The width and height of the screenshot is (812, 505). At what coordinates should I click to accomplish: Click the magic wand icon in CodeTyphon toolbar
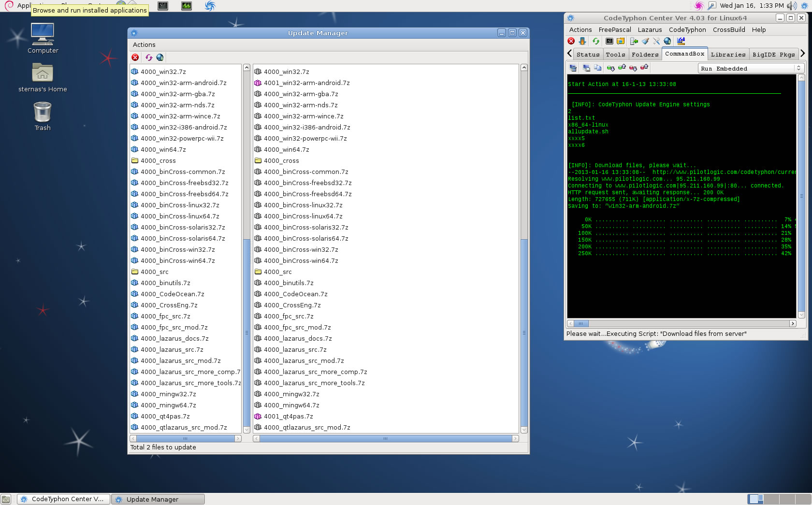pyautogui.click(x=656, y=41)
